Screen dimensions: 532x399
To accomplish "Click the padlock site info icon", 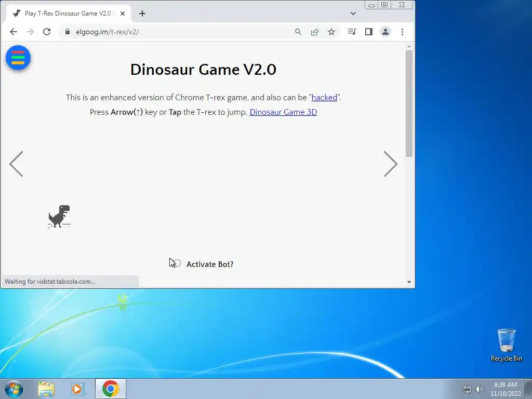I will pyautogui.click(x=68, y=32).
